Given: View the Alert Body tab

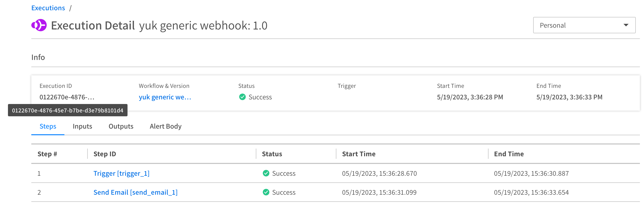Looking at the screenshot, I should 165,126.
